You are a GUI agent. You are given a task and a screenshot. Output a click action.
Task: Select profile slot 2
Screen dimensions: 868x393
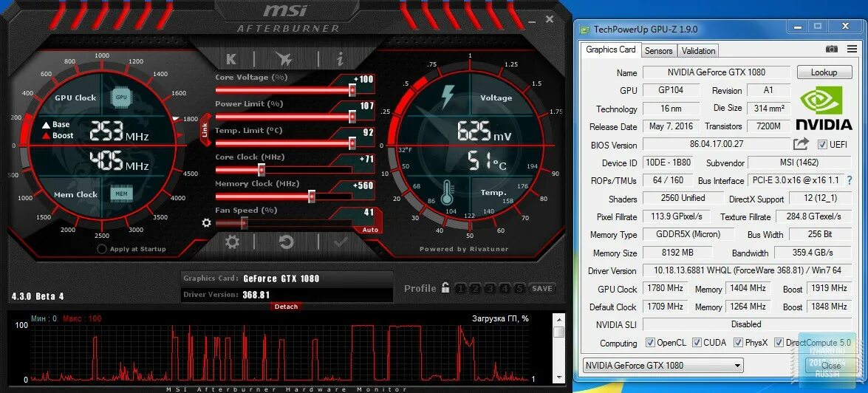(476, 288)
